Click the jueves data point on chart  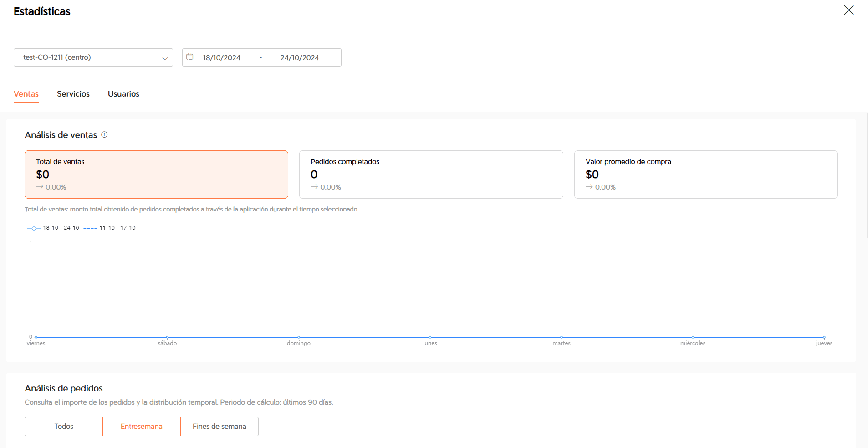[x=824, y=337]
